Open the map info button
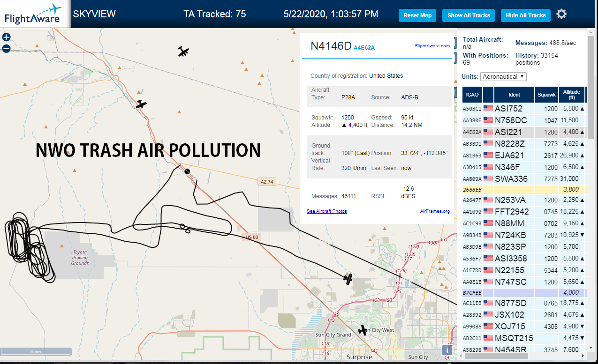 coord(448,349)
